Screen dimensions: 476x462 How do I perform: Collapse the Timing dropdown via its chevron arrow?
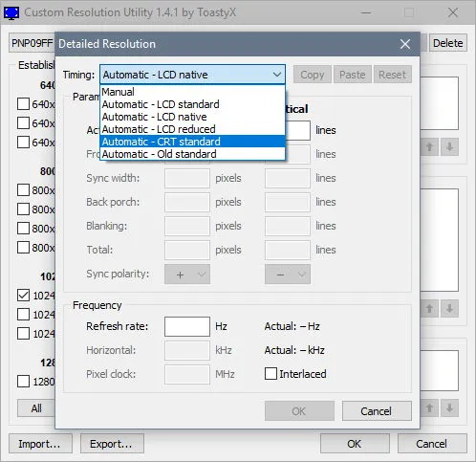[x=276, y=75]
